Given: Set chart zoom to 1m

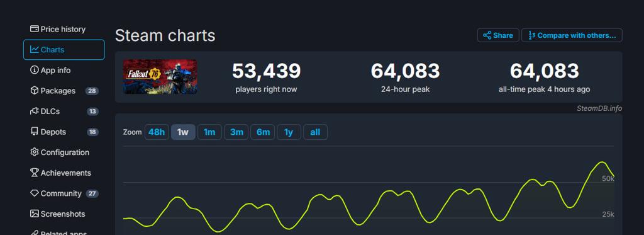Looking at the screenshot, I should click(209, 132).
